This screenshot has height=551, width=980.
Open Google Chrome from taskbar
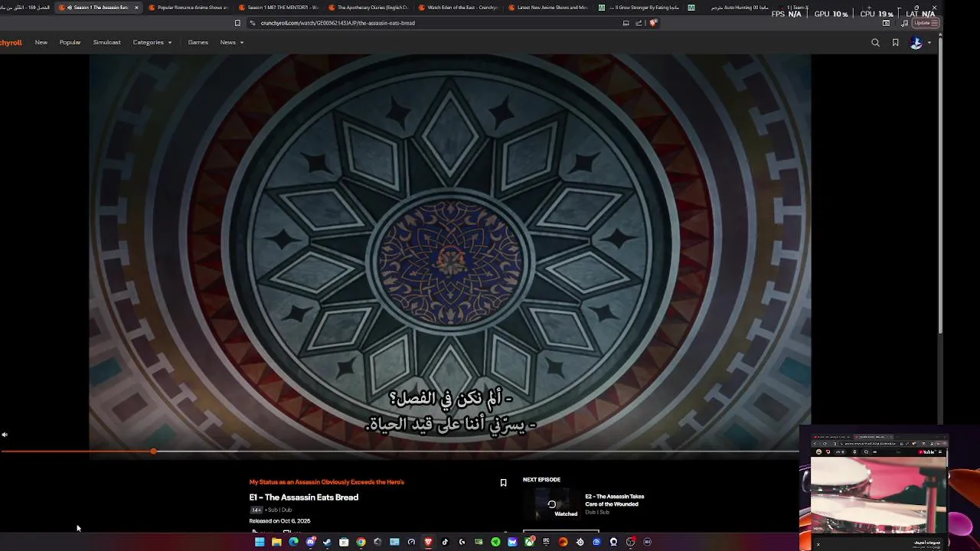[x=361, y=542]
